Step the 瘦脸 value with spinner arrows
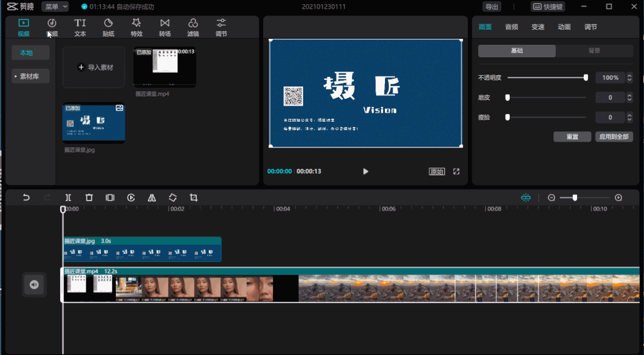Viewport: 644px width, 355px height. coord(630,117)
